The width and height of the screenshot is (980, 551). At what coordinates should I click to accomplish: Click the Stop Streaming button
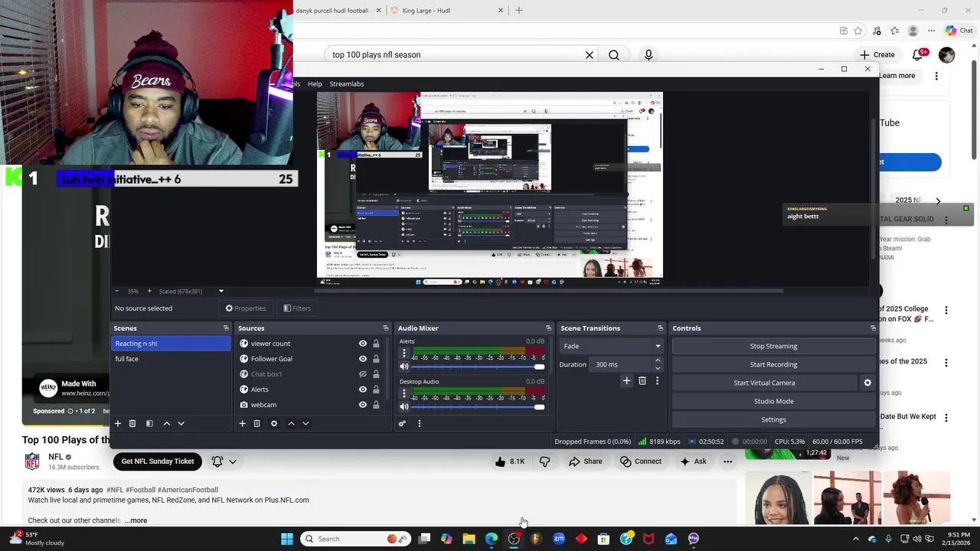tap(773, 346)
